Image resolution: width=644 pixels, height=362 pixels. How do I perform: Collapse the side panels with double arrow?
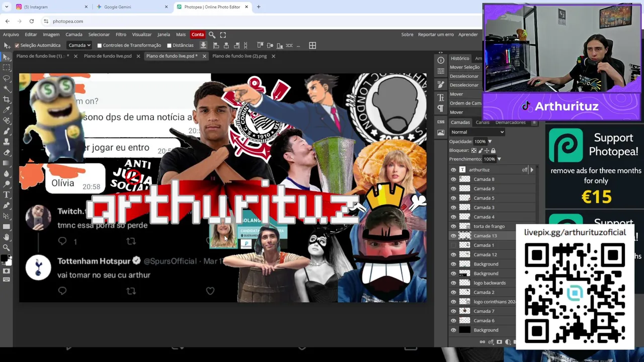[x=441, y=52]
